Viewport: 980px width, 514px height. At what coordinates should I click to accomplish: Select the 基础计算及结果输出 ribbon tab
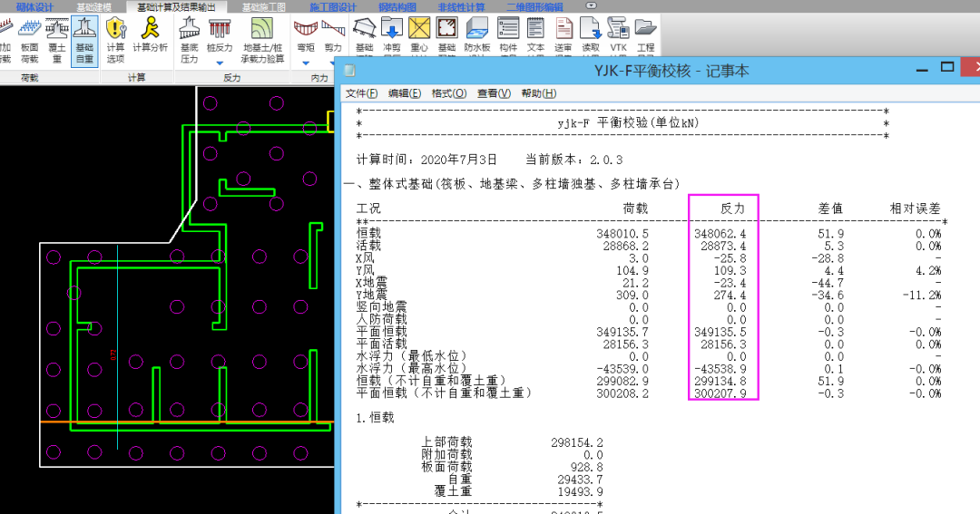click(x=176, y=7)
